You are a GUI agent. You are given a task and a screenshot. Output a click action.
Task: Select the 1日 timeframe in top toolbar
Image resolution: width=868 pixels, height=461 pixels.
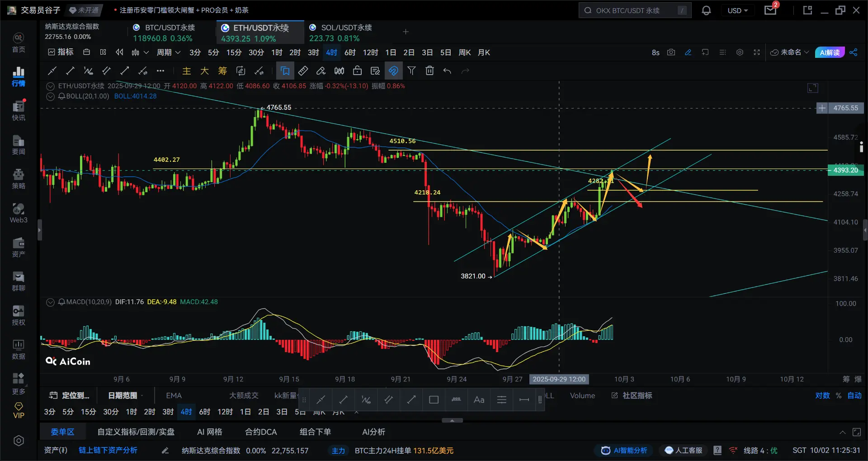point(391,52)
